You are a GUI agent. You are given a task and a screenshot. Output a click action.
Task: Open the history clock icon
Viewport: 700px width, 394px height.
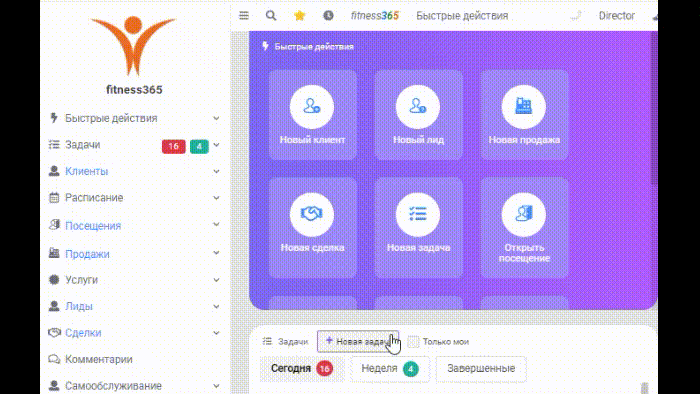(328, 16)
